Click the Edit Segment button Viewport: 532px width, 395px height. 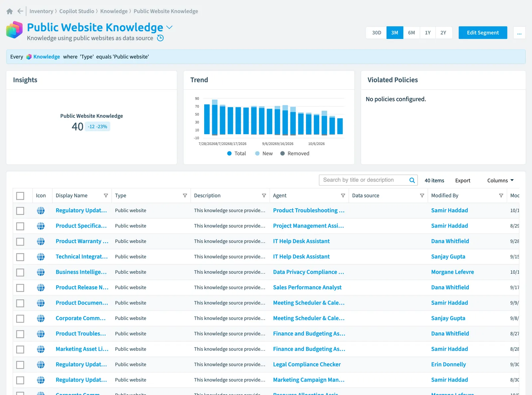coord(483,33)
